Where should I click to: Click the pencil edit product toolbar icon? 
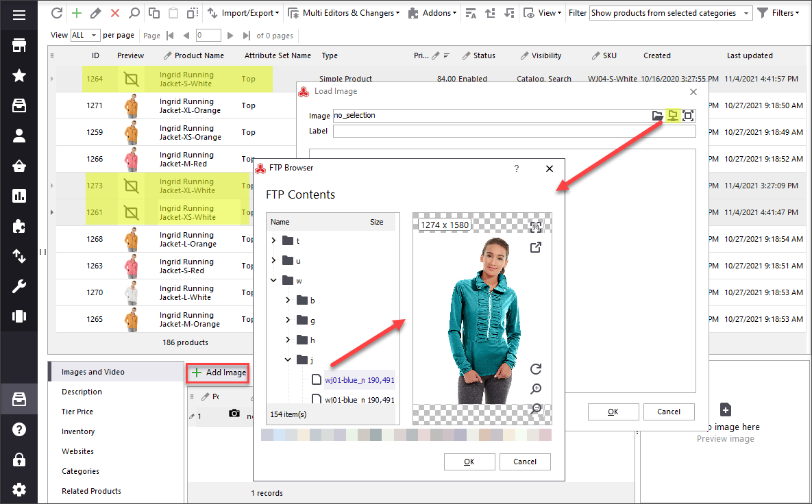[95, 13]
